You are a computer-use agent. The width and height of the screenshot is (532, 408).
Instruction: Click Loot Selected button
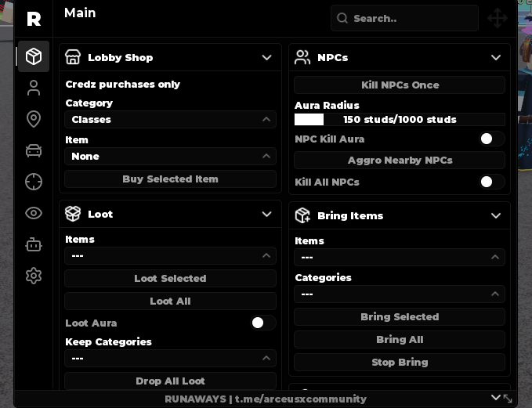point(170,279)
